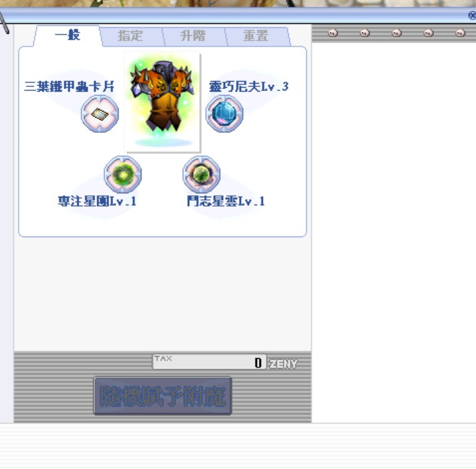Select the 一般 tab

point(68,35)
